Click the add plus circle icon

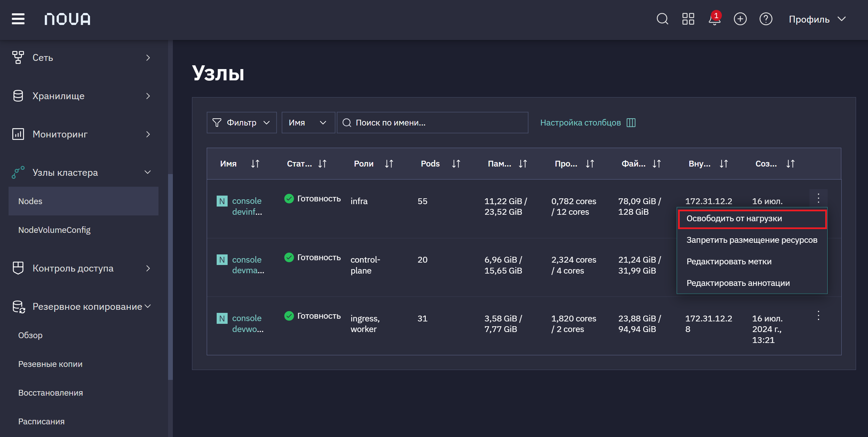click(740, 19)
